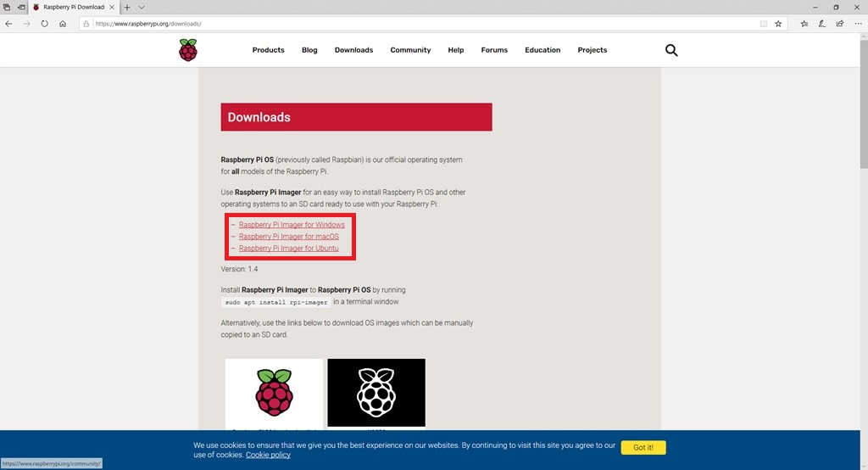Click the scrollbar down arrow
Viewport: 868px width, 470px height.
(x=864, y=466)
